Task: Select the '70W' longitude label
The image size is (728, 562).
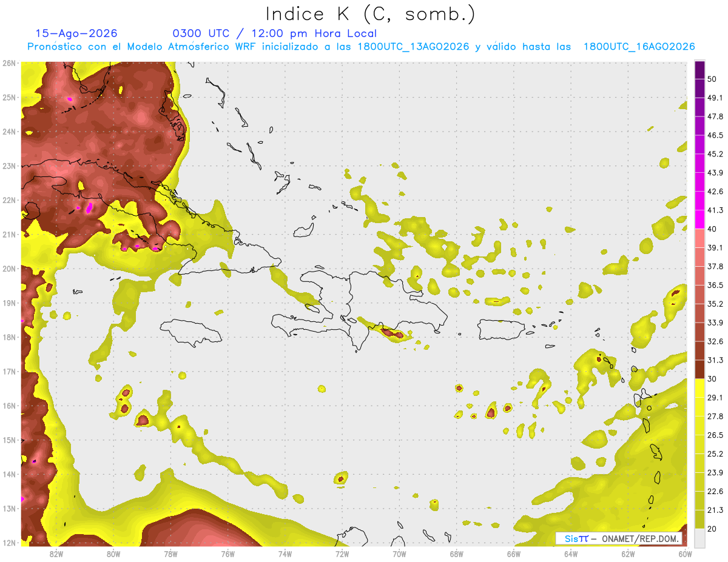Action: pos(399,553)
